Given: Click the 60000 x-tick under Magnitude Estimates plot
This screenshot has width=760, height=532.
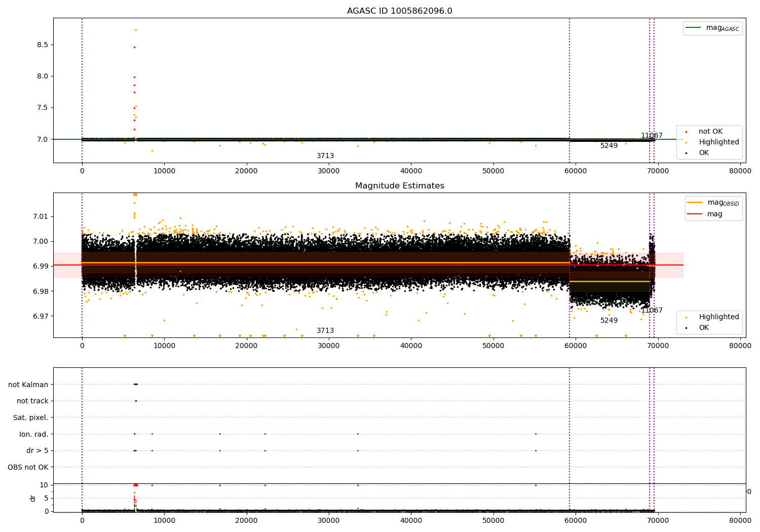Looking at the screenshot, I should click(576, 346).
